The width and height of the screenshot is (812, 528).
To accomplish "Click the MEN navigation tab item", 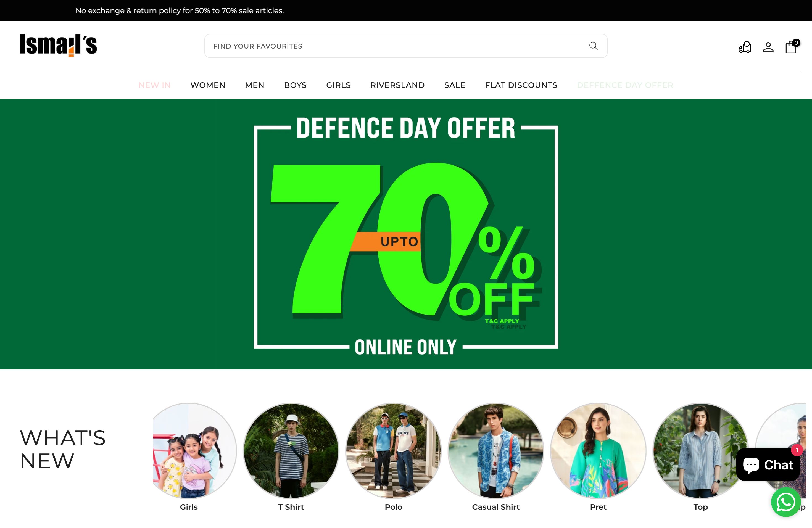I will pyautogui.click(x=254, y=85).
